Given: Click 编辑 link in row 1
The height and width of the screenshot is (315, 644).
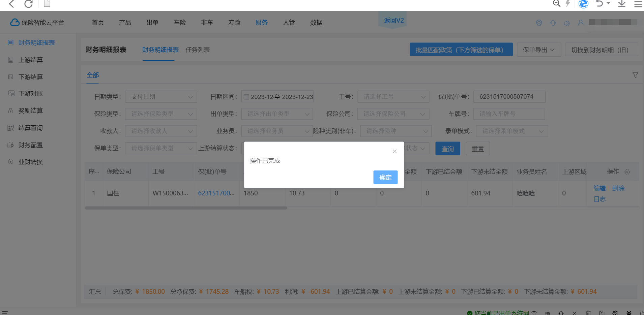Looking at the screenshot, I should click(599, 188).
